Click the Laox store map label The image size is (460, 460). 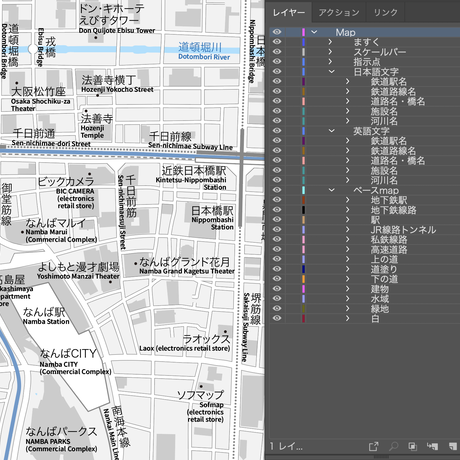point(185,348)
